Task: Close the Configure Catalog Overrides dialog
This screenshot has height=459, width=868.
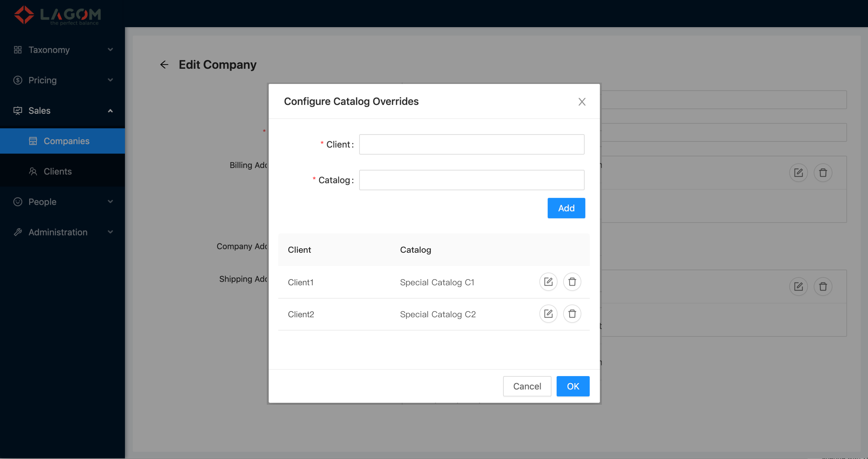Action: 582,102
